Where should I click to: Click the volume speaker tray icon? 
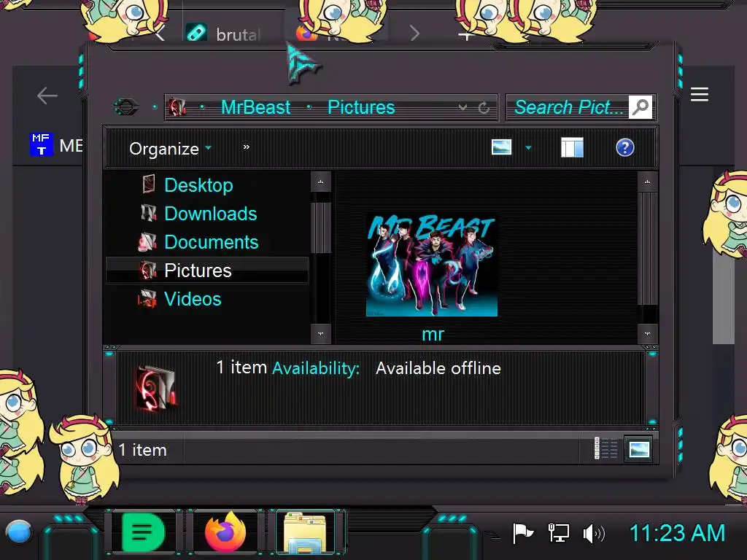594,534
